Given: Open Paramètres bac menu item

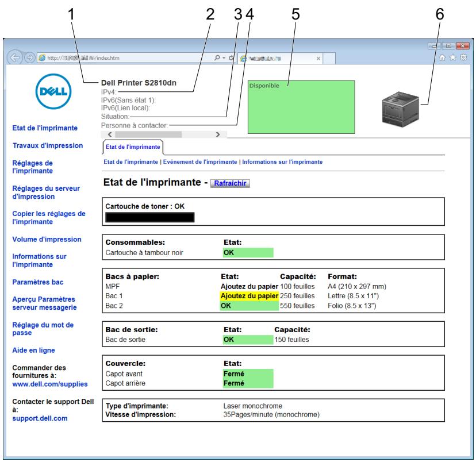Looking at the screenshot, I should point(37,282).
